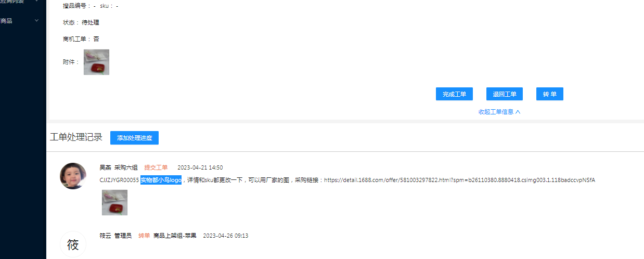Viewport: 644px width, 259px height.
Task: Open the 附件 attachment thumbnail
Action: click(96, 62)
